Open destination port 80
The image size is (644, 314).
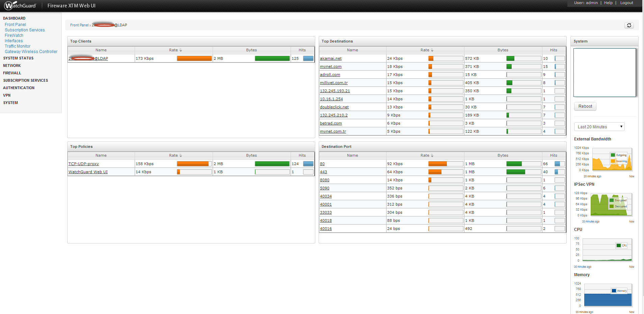tap(322, 164)
